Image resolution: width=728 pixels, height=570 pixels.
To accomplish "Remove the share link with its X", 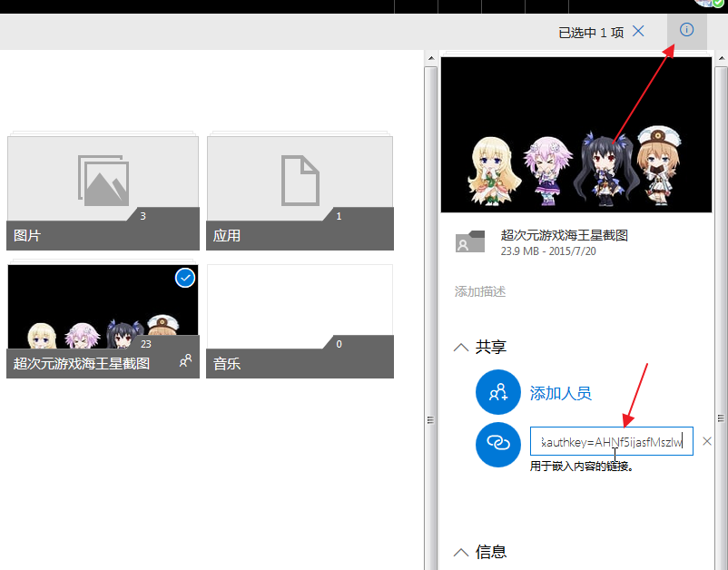I will (x=707, y=442).
